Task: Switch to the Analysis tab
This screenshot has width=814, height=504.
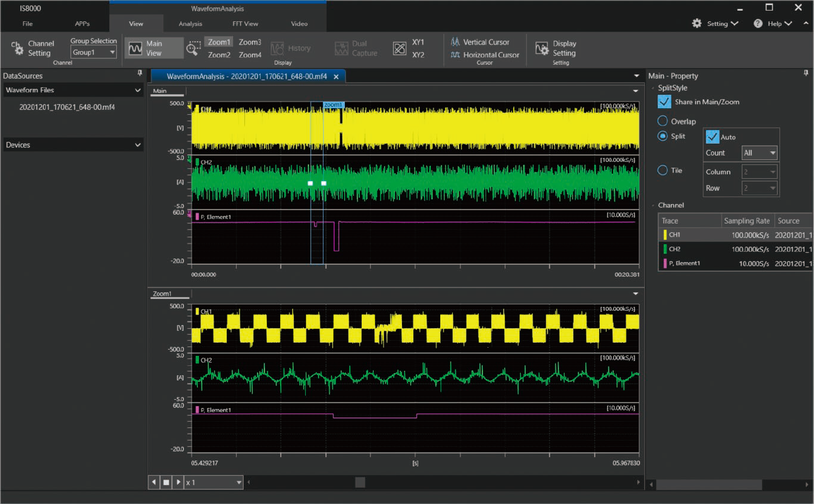Action: 189,24
